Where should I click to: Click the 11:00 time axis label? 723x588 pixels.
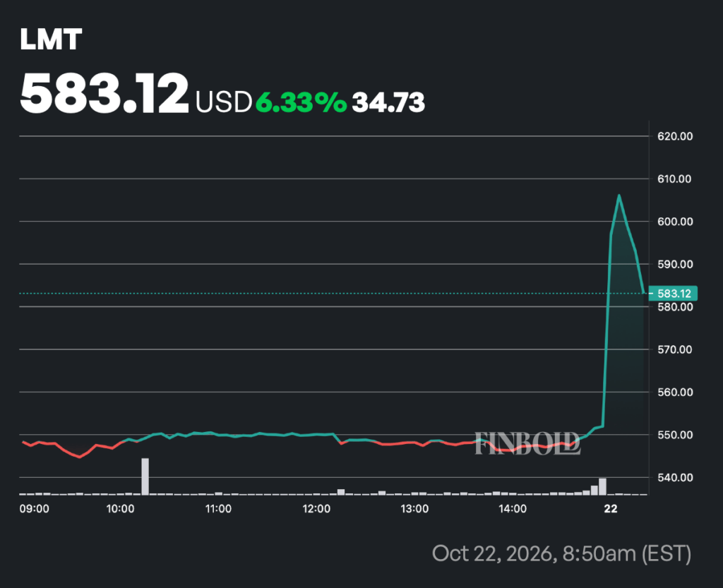(x=218, y=509)
